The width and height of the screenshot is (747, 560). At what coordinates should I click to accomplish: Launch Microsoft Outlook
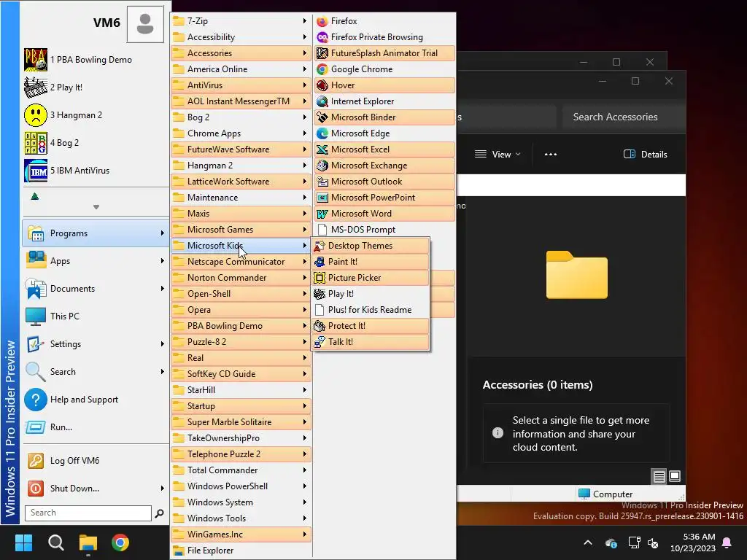[384, 182]
